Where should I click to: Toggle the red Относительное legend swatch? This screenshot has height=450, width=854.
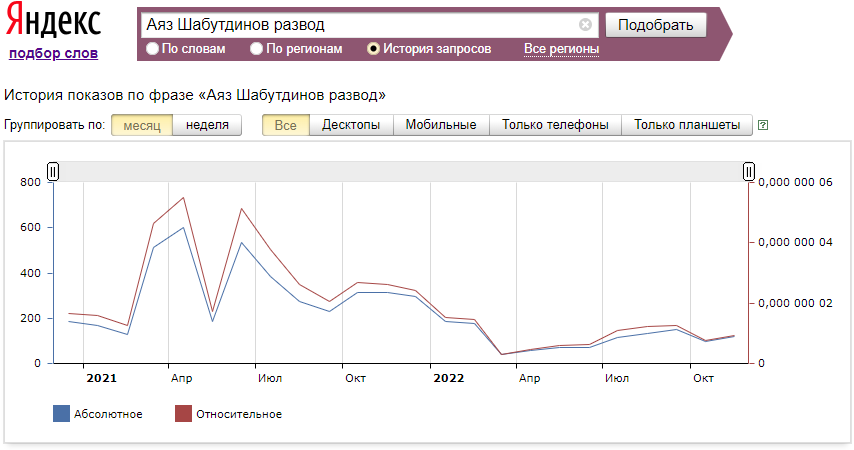click(183, 414)
